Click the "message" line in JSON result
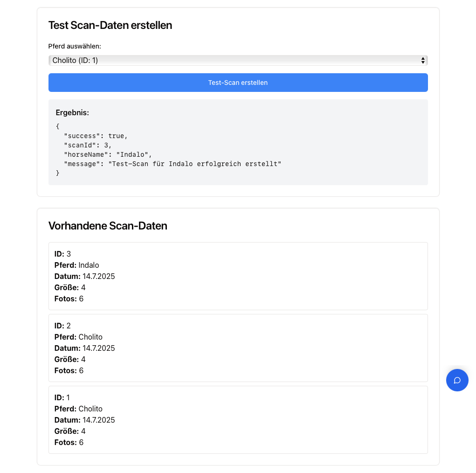 pos(172,164)
